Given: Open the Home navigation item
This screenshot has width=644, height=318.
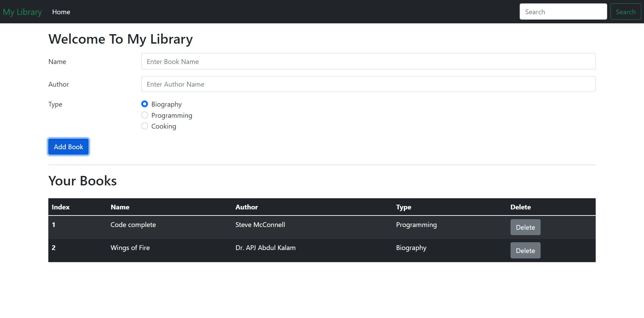Looking at the screenshot, I should [x=61, y=12].
